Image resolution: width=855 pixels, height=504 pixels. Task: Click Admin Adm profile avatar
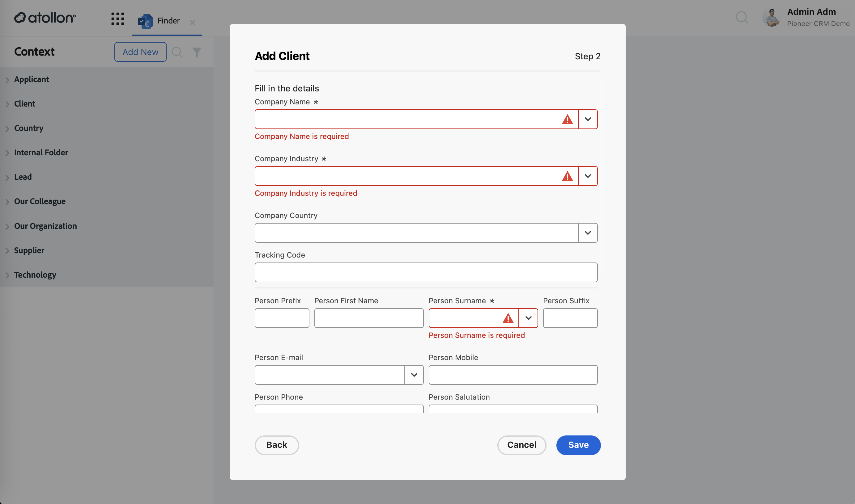click(772, 18)
